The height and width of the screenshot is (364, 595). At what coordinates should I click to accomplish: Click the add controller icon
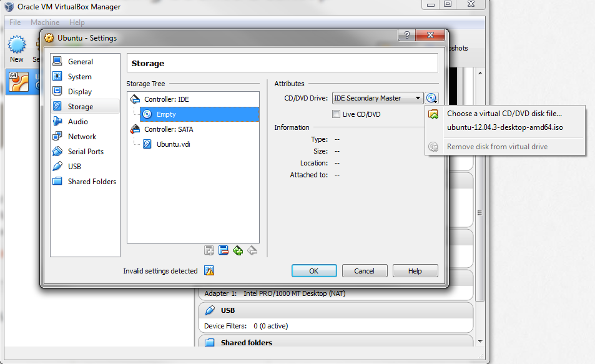[x=209, y=250]
